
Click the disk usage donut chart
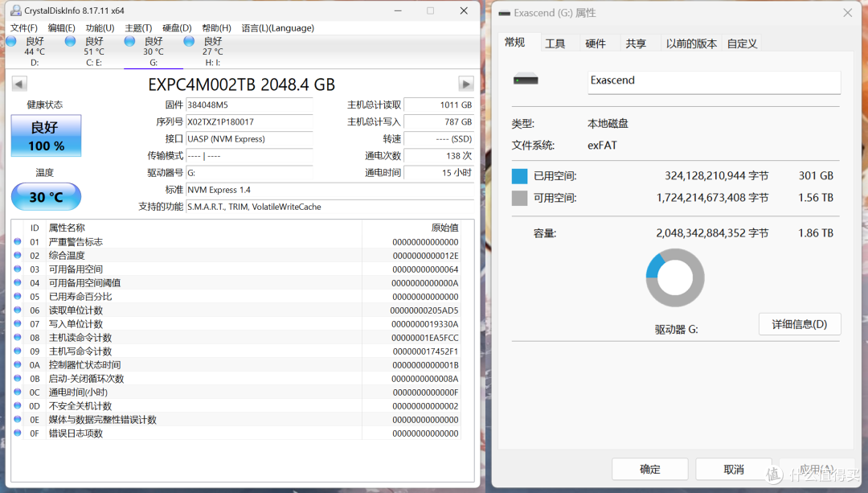click(675, 277)
